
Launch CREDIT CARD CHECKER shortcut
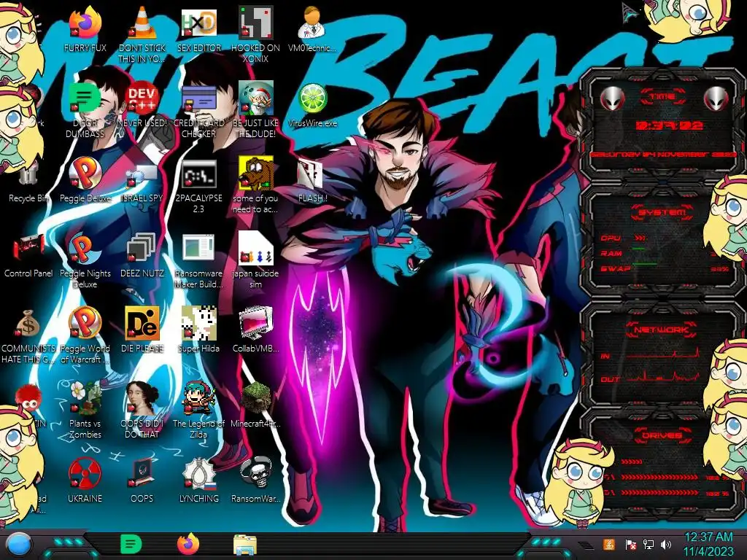click(199, 99)
